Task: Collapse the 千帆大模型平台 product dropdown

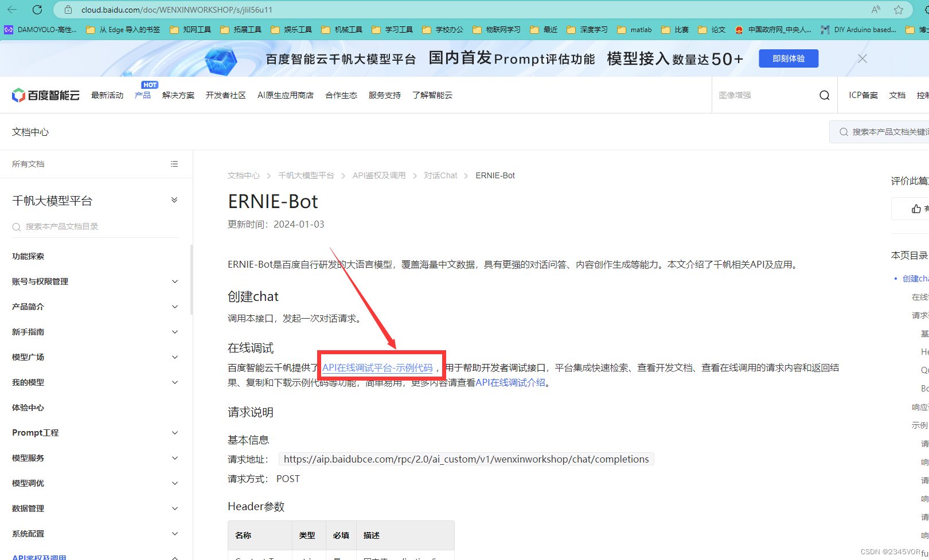Action: click(174, 200)
